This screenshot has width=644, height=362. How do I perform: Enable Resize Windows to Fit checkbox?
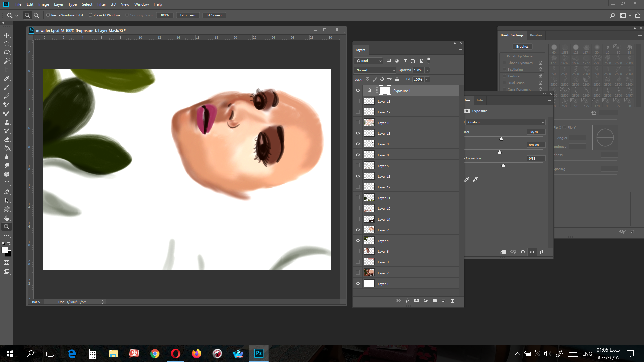click(48, 15)
